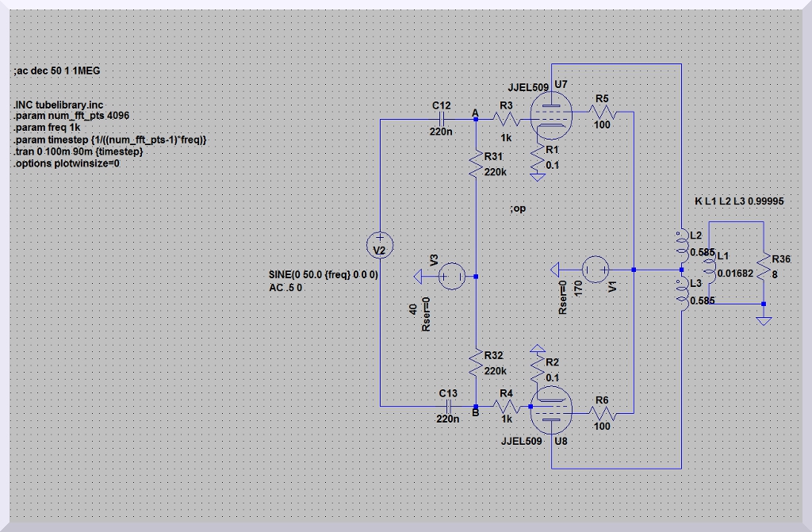Click the U8 JJEL509 tube symbol
This screenshot has height=532, width=812.
click(x=551, y=404)
